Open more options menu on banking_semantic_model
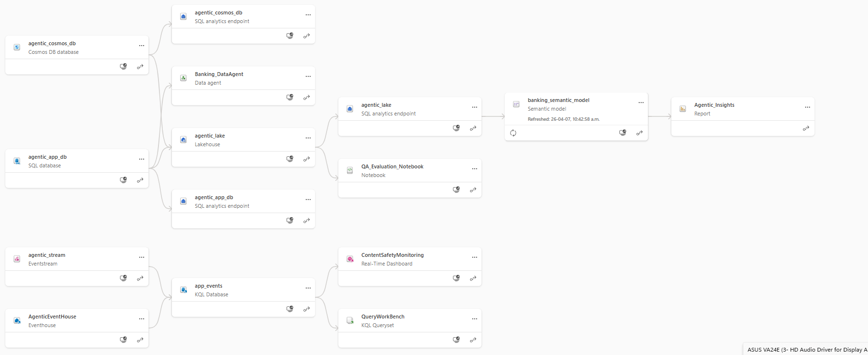Viewport: 868px width, 355px height. 641,102
